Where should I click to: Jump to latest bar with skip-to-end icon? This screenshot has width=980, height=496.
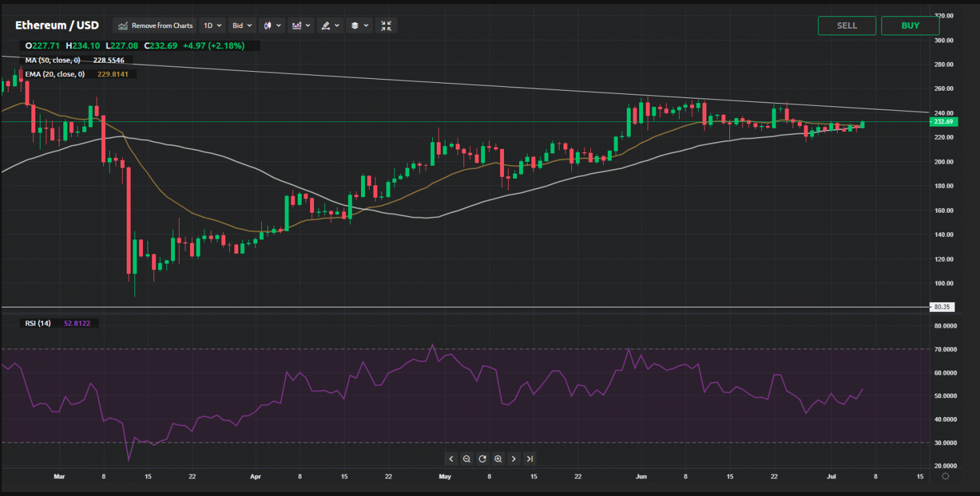click(x=530, y=459)
